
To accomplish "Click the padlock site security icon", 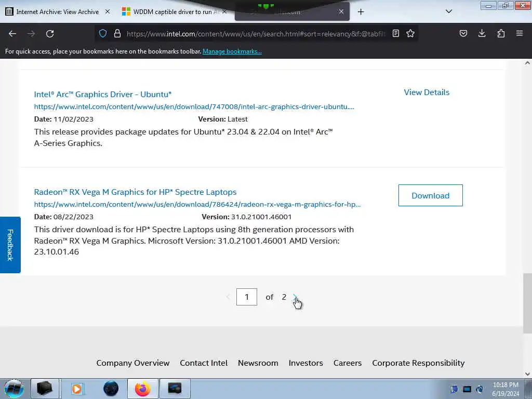I will [x=117, y=33].
